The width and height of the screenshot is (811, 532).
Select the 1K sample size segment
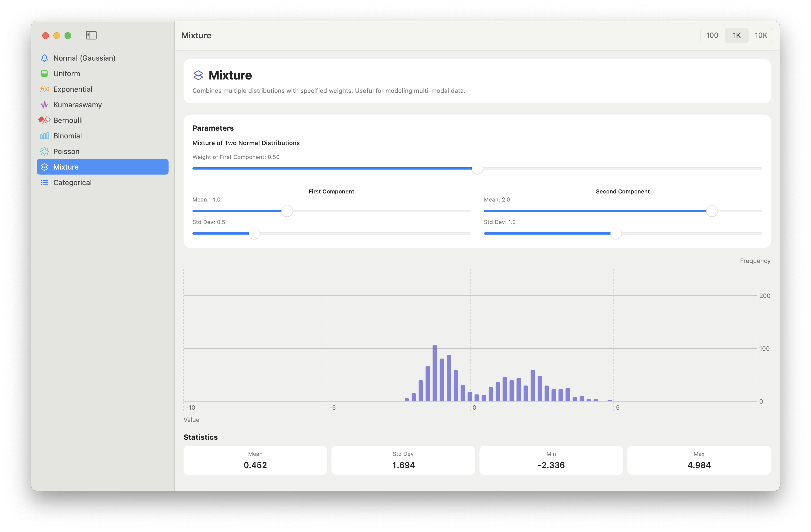736,35
